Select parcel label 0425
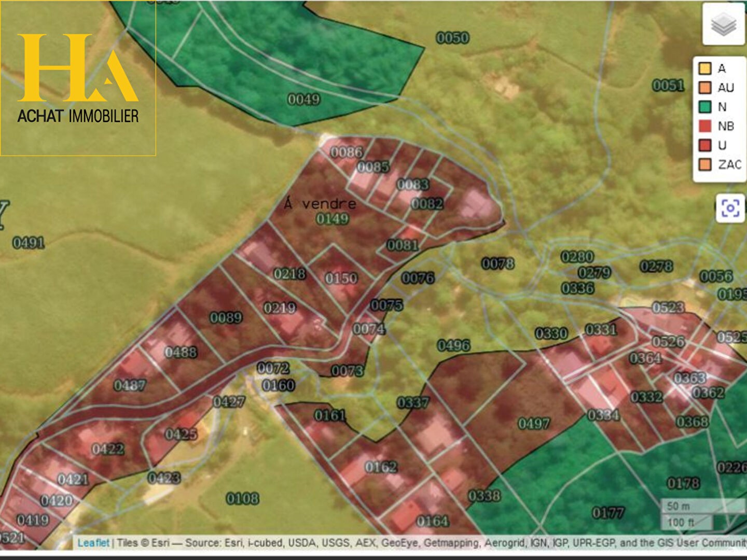The height and width of the screenshot is (560, 747). tap(181, 434)
